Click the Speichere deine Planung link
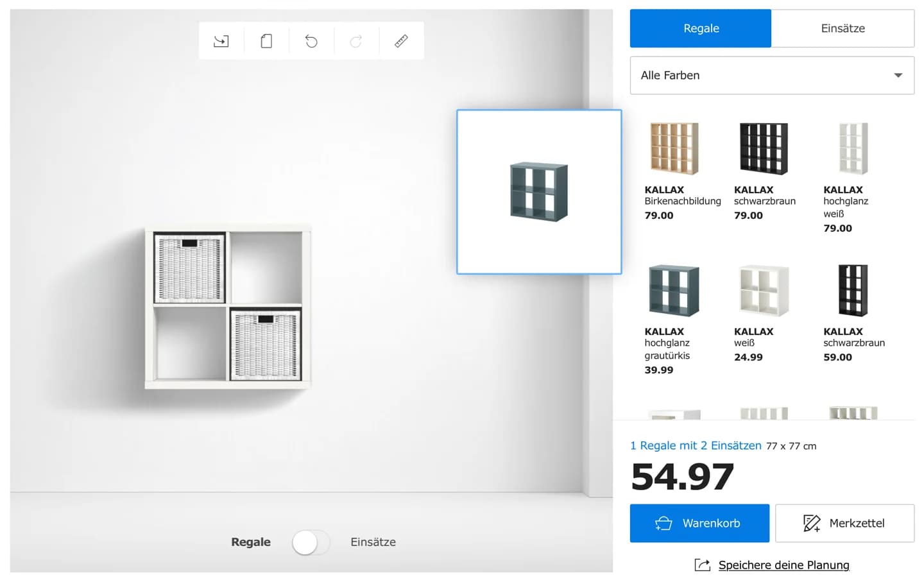Viewport: 924px width, 582px height. pos(783,565)
